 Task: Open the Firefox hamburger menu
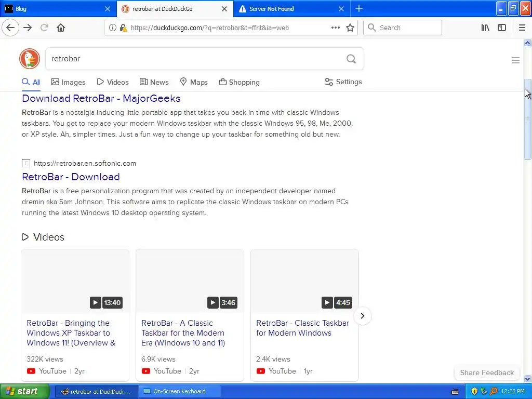pos(522,28)
